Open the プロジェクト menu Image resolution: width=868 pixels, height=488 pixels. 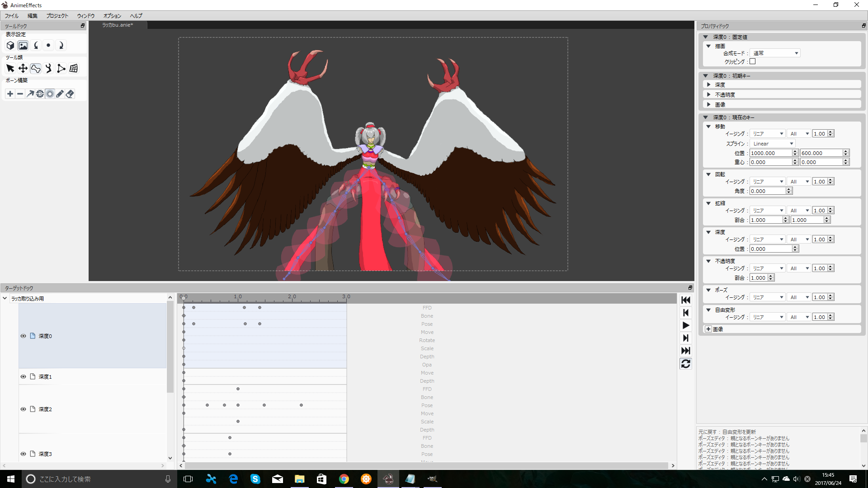pyautogui.click(x=57, y=16)
